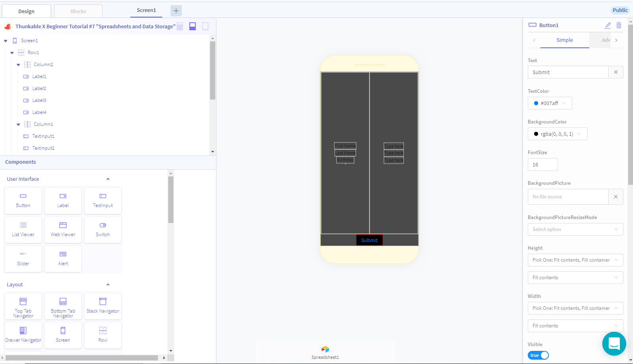This screenshot has height=364, width=633.
Task: Add the Stack Navigator layout
Action: pos(103,307)
